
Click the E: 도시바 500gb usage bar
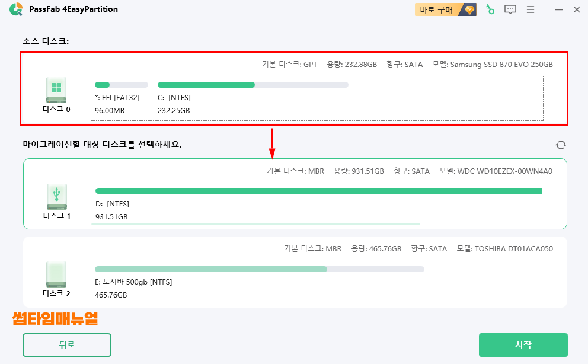click(x=260, y=269)
